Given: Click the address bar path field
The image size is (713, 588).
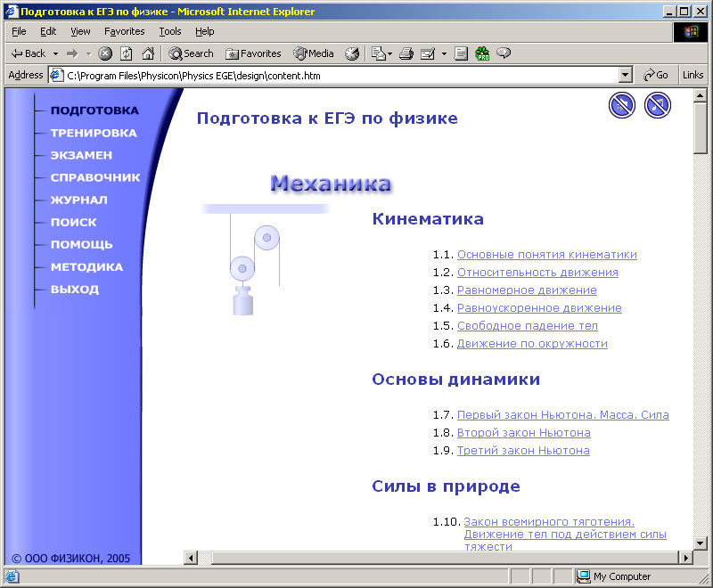Looking at the screenshot, I should click(341, 76).
